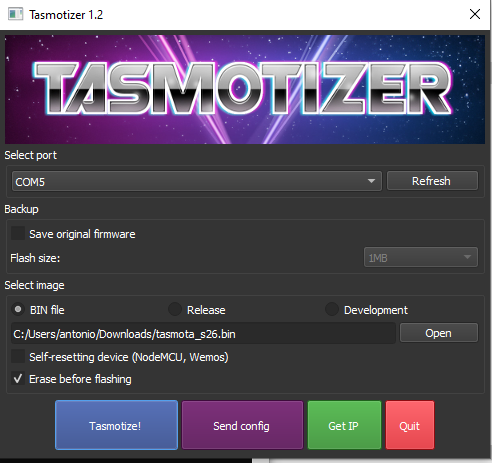Viewport: 492px width, 463px height.
Task: Click the Tasmotizer app icon in title bar
Action: [15, 14]
